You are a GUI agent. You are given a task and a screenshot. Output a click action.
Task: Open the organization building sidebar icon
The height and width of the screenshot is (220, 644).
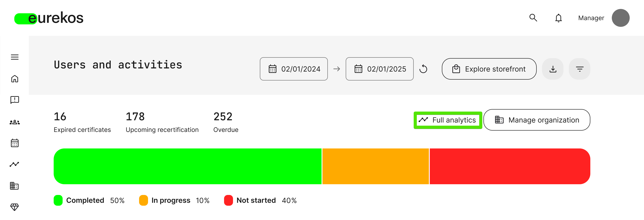click(14, 186)
